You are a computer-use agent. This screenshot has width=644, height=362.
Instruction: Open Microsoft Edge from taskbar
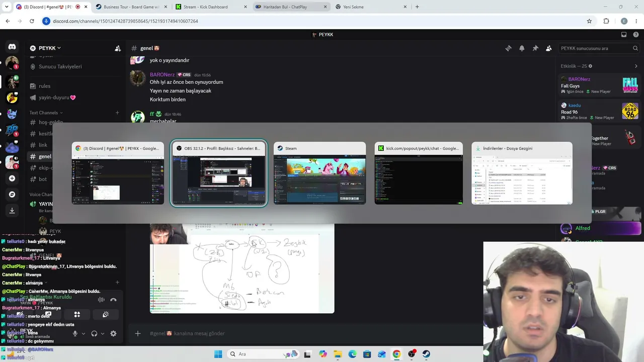pyautogui.click(x=352, y=354)
